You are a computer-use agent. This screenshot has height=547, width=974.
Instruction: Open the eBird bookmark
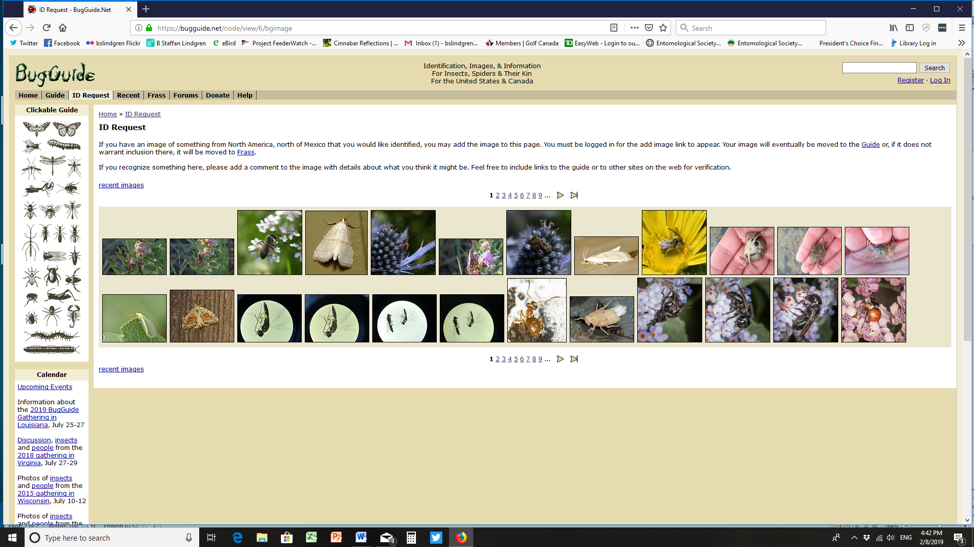point(224,43)
